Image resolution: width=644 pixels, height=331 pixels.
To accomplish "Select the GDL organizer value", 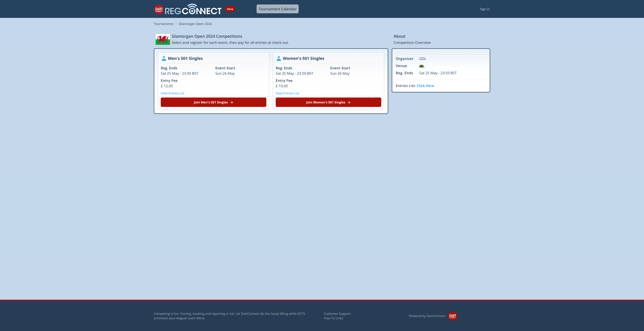I will pos(423,59).
